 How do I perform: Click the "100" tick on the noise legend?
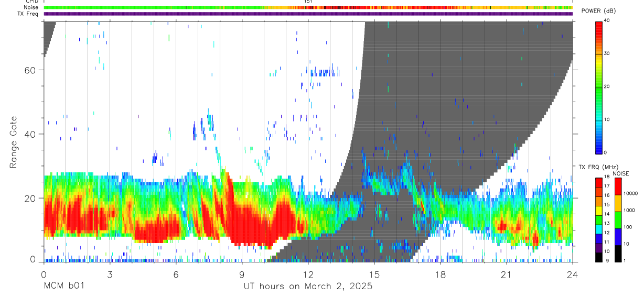tap(628, 227)
